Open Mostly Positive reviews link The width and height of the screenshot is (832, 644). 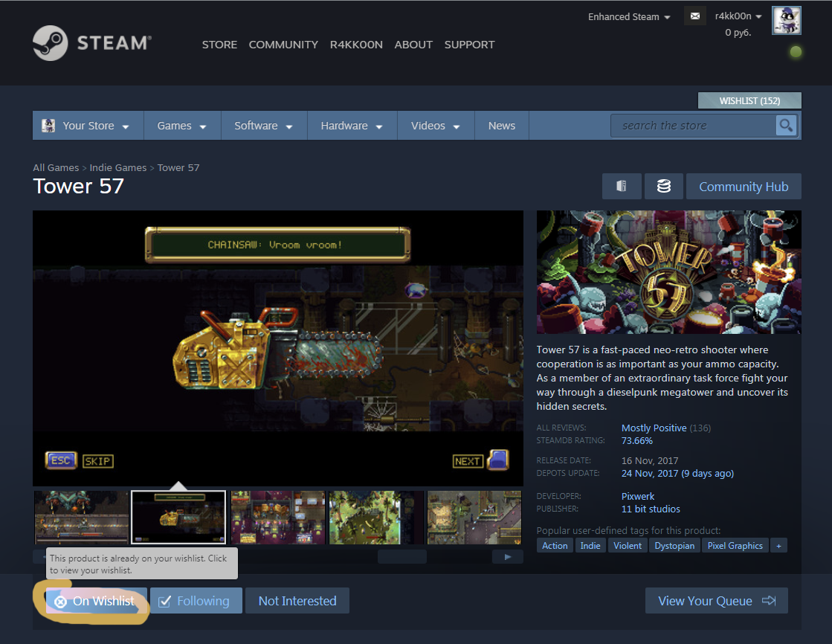(654, 428)
